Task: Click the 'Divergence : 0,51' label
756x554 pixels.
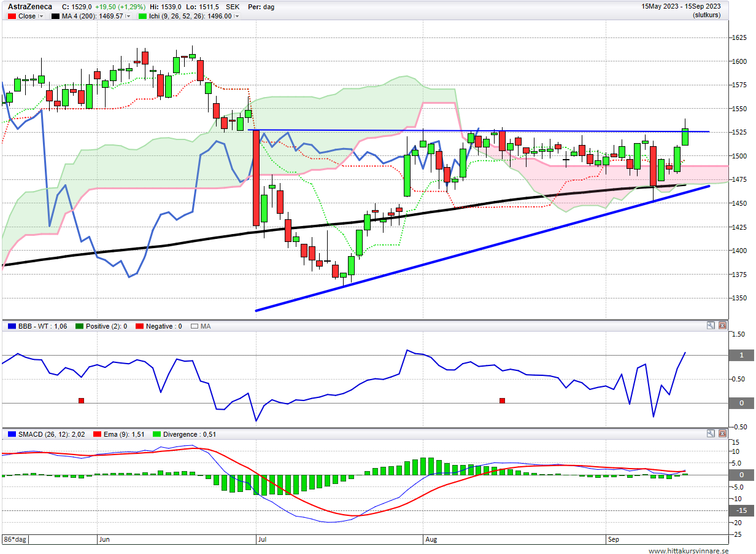Action: (x=190, y=434)
